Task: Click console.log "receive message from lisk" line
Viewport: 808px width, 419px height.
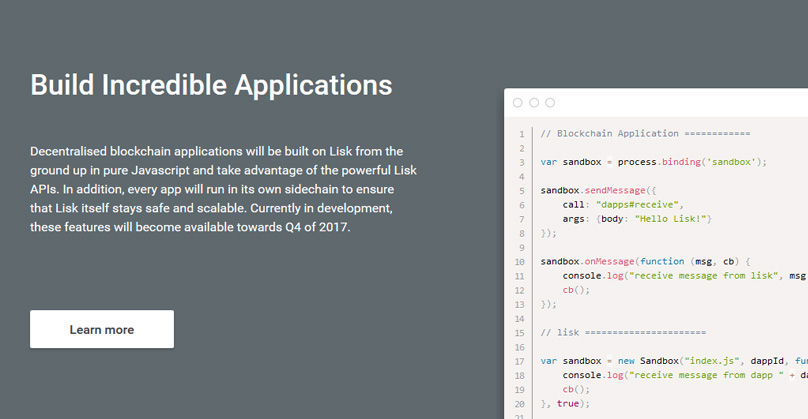Action: [x=685, y=276]
